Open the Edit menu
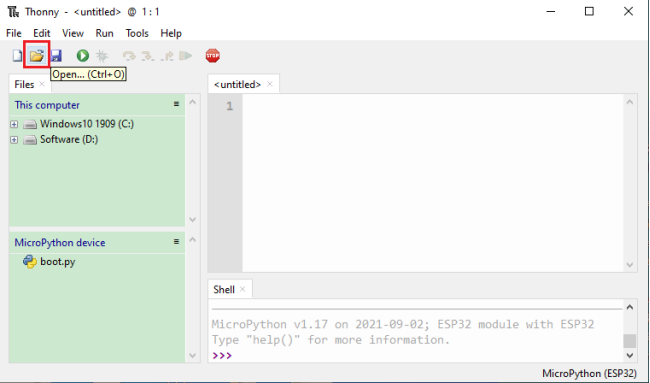Viewport: 650px width, 383px height. tap(42, 33)
